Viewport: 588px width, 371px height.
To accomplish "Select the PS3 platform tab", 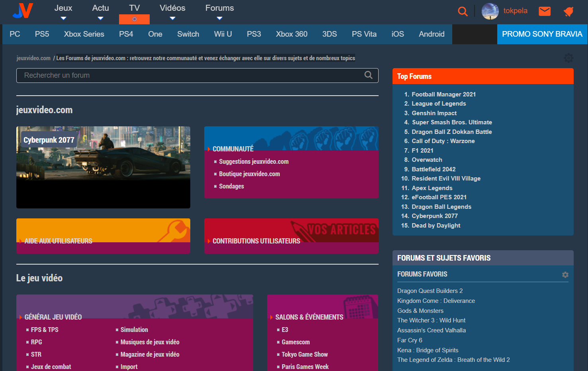I will pyautogui.click(x=254, y=34).
